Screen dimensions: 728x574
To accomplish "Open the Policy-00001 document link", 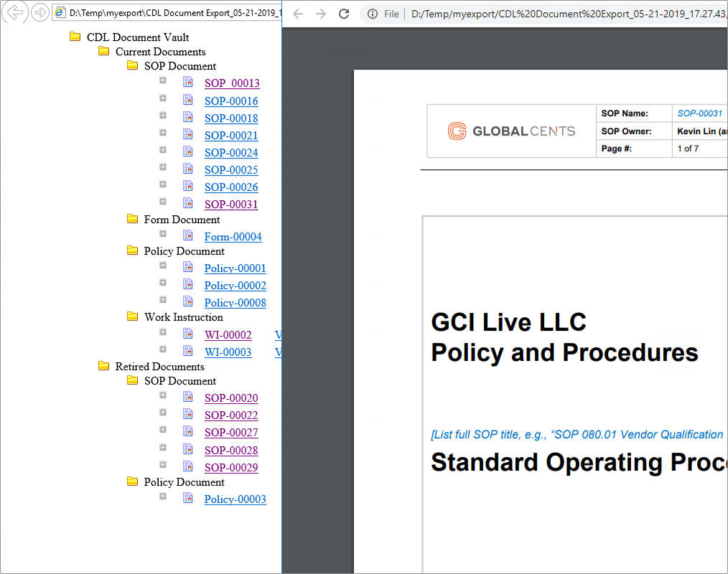I will [235, 268].
